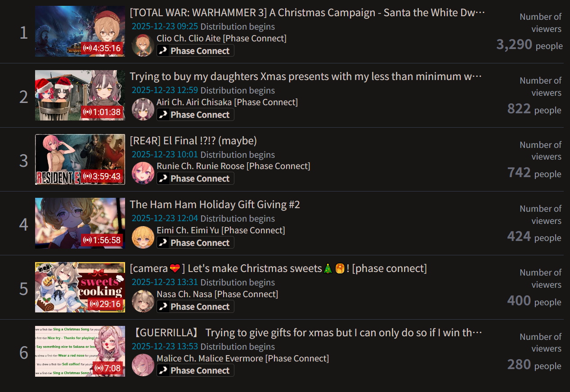Click channel name 'Eimi Ch. Eimi Yu [Phase Connect]'
The image size is (570, 392).
coord(221,230)
